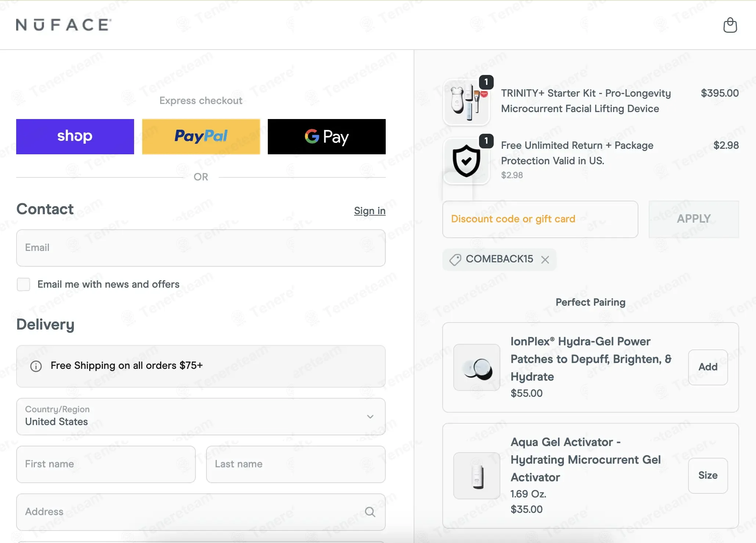This screenshot has height=543, width=756.
Task: Click 'IonPlex Hydra-Gel Power Patches' name
Action: [591, 359]
